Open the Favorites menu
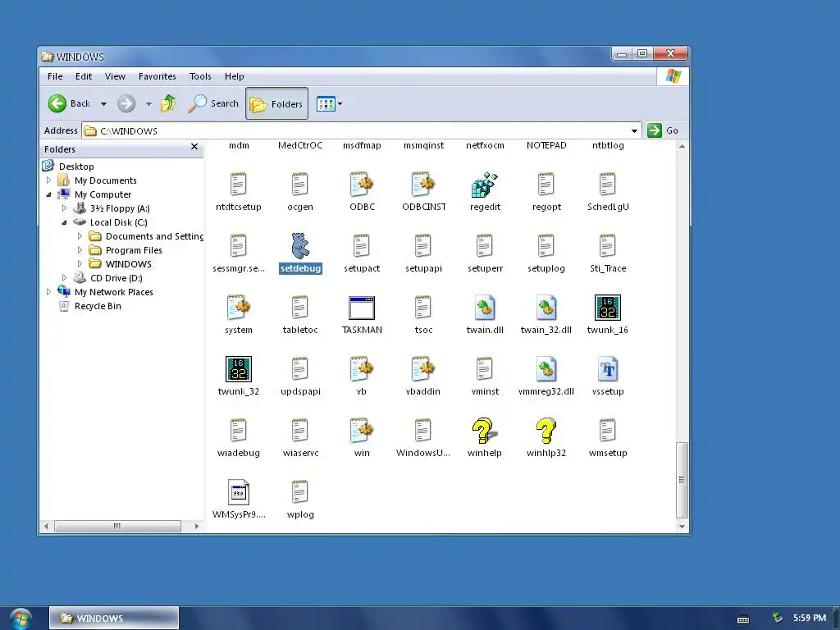Screen dimensions: 840x630 (157, 76)
